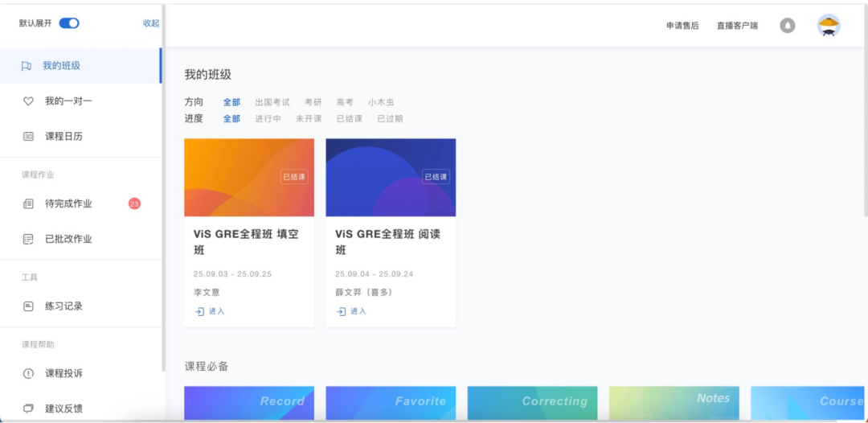Viewport: 868px width, 423px height.
Task: Toggle the 默认展开 switch off
Action: coord(69,23)
